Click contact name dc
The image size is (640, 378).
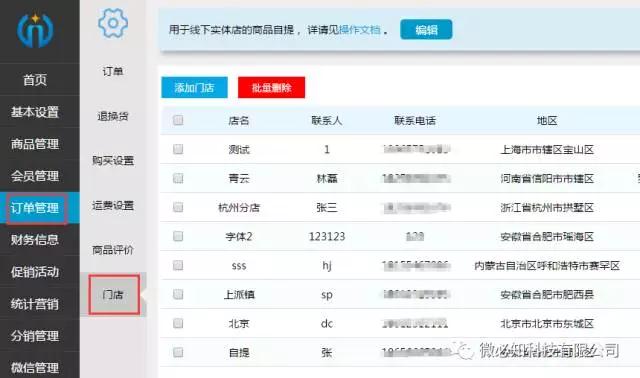click(327, 324)
